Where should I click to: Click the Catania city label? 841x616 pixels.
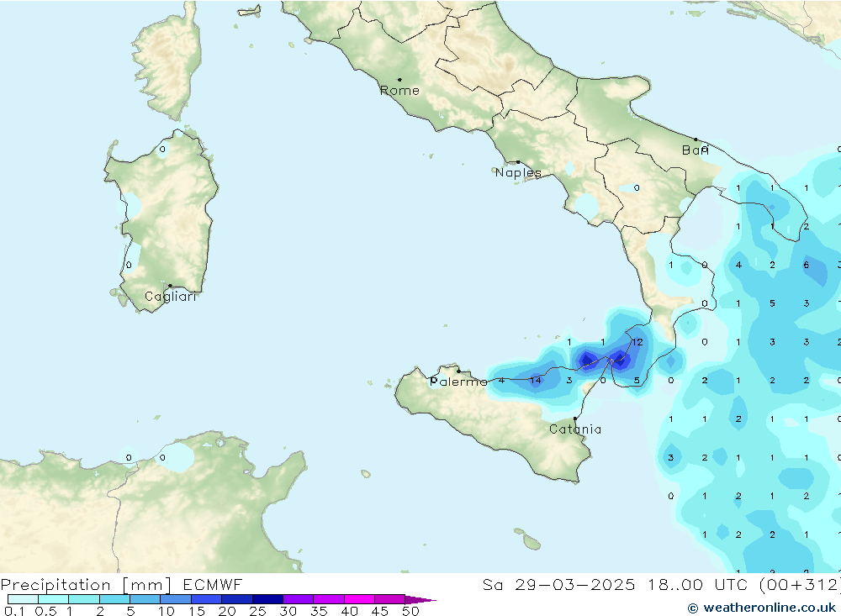point(575,429)
